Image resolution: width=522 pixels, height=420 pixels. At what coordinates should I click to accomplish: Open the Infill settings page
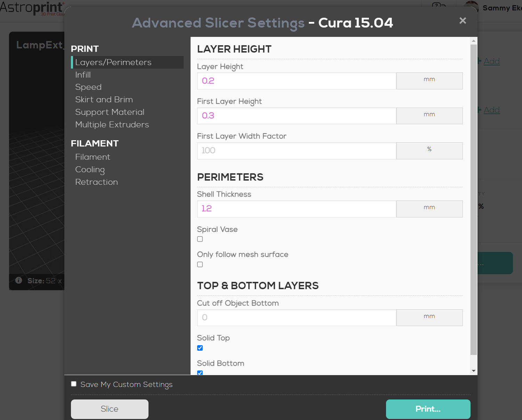83,75
